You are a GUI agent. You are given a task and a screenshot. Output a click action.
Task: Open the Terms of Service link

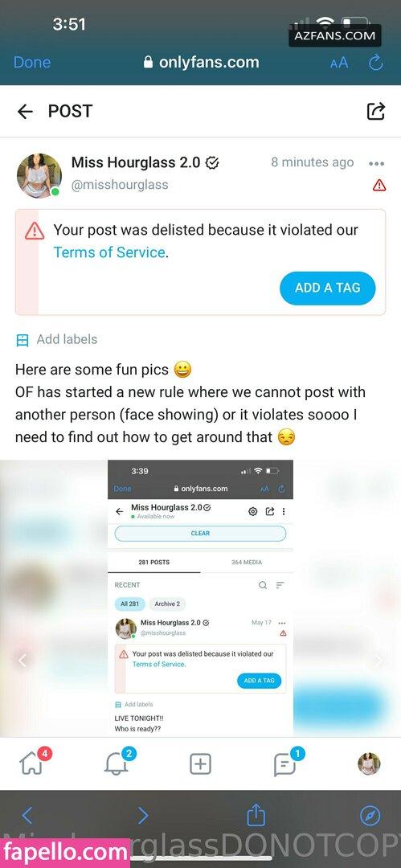pyautogui.click(x=109, y=252)
